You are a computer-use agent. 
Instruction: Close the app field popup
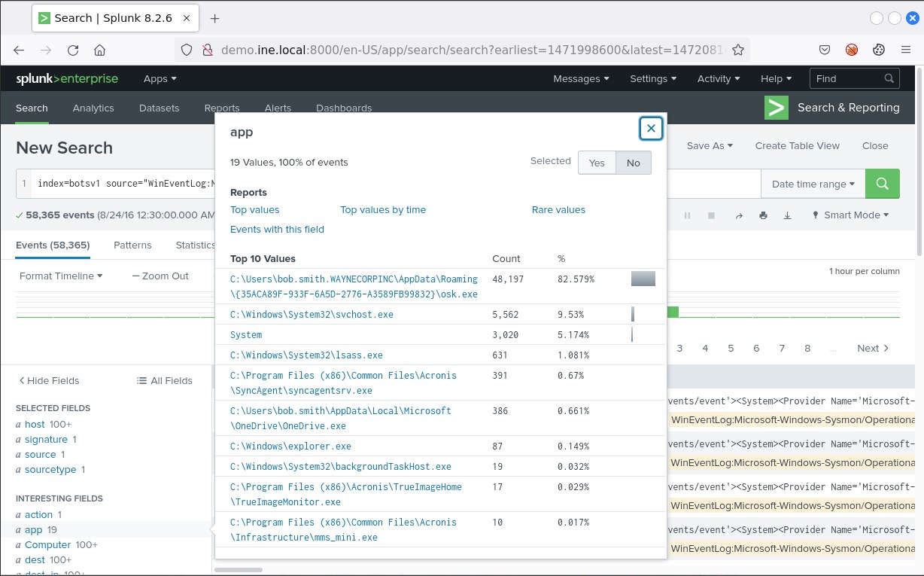coord(651,129)
